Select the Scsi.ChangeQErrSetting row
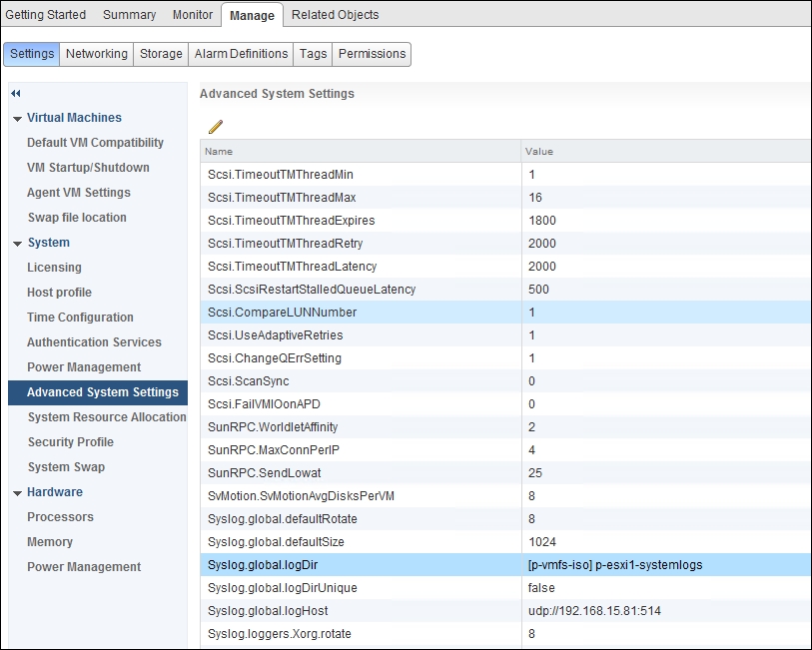Viewport: 812px width, 650px height. [506, 358]
